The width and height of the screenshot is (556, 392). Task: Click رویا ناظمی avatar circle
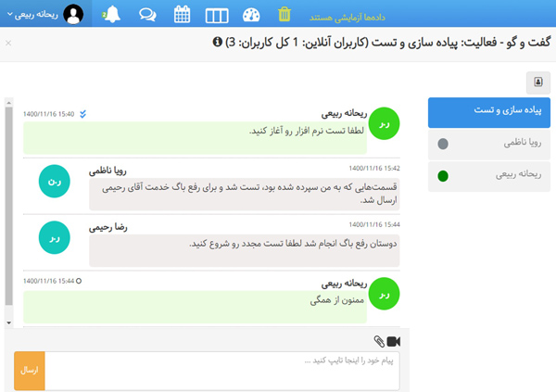[55, 181]
